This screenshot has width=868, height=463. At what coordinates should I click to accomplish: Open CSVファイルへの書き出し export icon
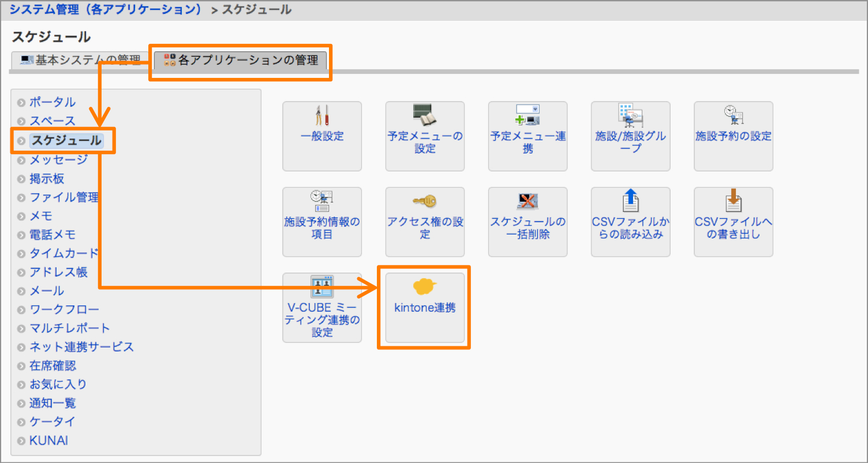pos(732,221)
